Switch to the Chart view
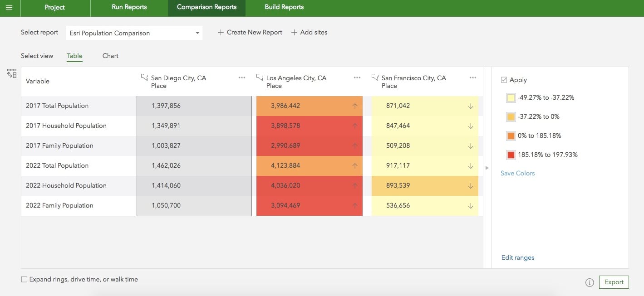The width and height of the screenshot is (644, 296). point(110,56)
